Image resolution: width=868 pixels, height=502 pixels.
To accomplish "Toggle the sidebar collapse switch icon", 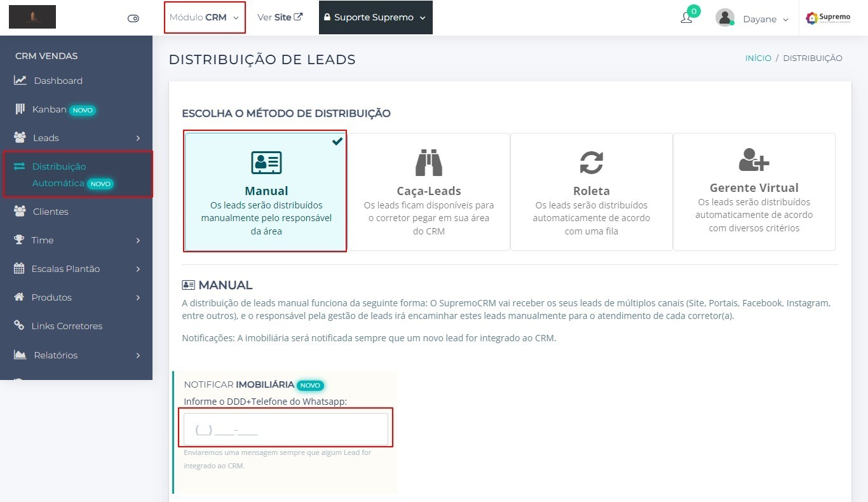I will [133, 18].
